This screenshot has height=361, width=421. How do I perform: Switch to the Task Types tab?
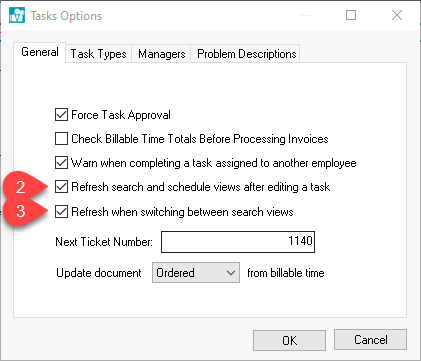98,54
